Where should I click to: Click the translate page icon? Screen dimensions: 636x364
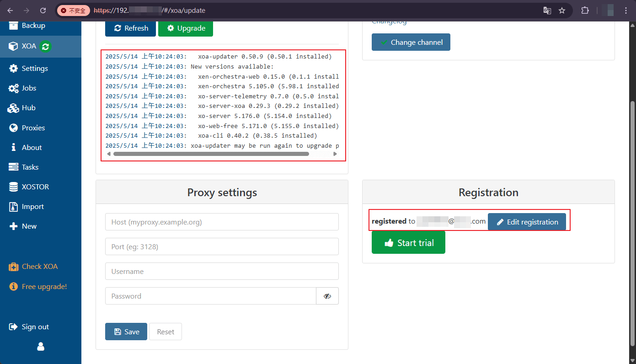547,10
